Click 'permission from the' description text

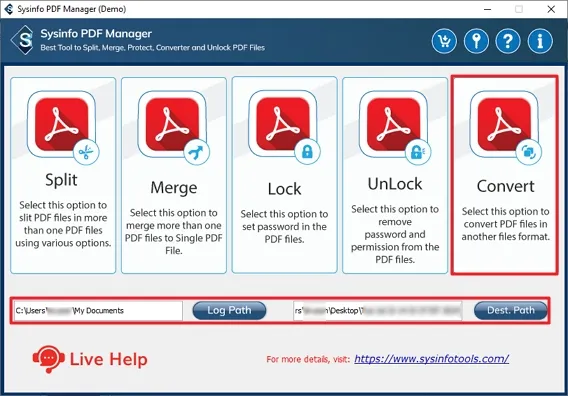[x=395, y=247]
